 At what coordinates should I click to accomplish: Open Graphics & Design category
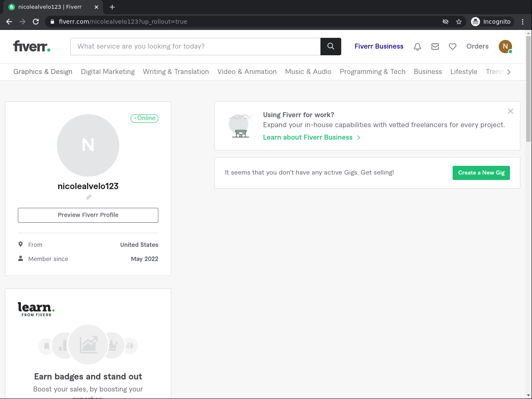pyautogui.click(x=43, y=71)
